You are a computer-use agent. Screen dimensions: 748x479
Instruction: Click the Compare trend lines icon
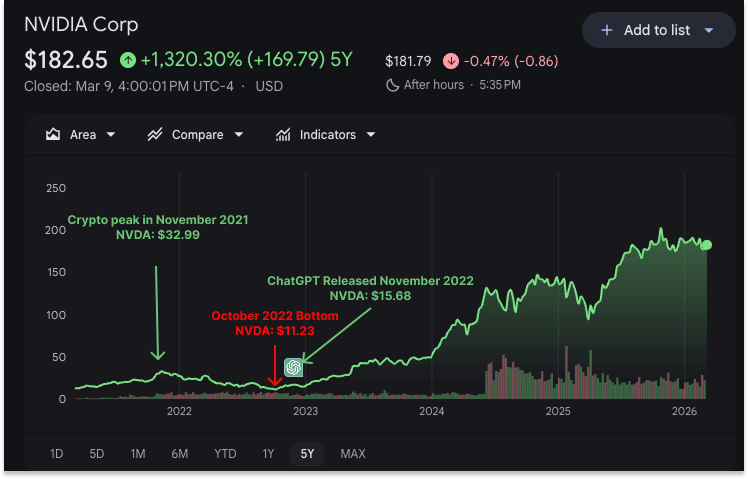click(155, 135)
